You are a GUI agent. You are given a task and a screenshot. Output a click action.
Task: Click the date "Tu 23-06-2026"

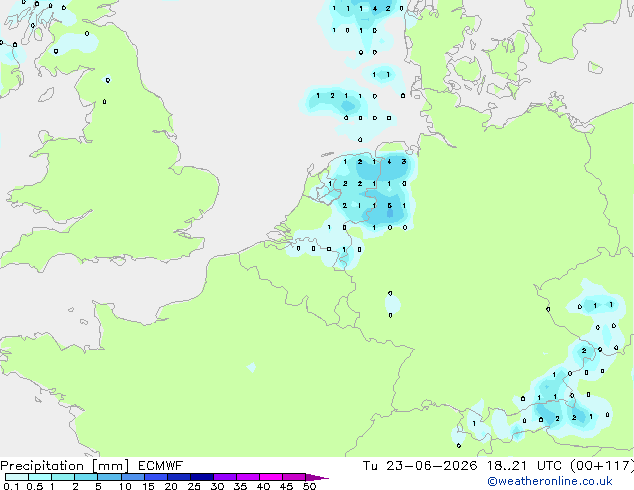(x=420, y=466)
